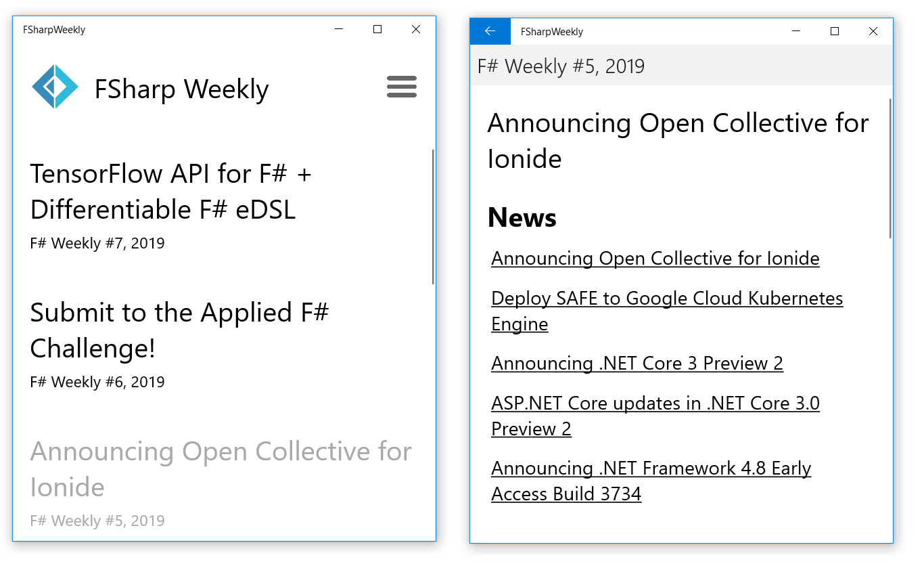This screenshot has width=924, height=568.
Task: Open ASP.NET Core updates in .NET Core 3.0 link
Action: tap(655, 416)
